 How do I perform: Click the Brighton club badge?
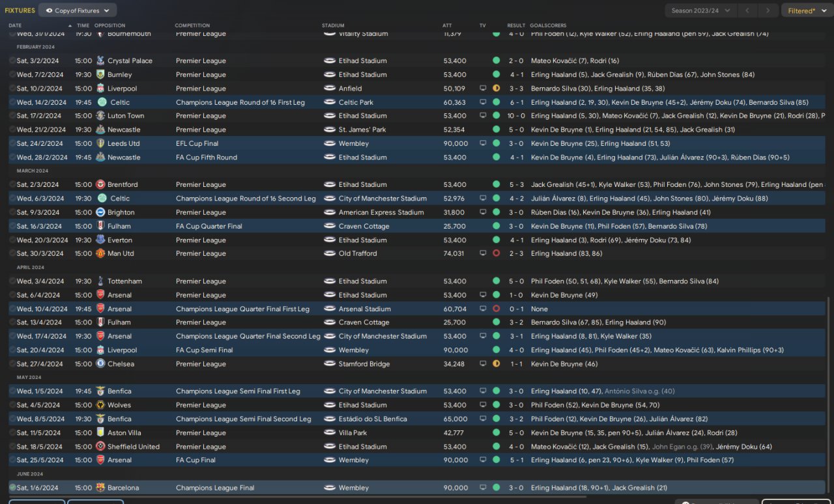tap(100, 212)
